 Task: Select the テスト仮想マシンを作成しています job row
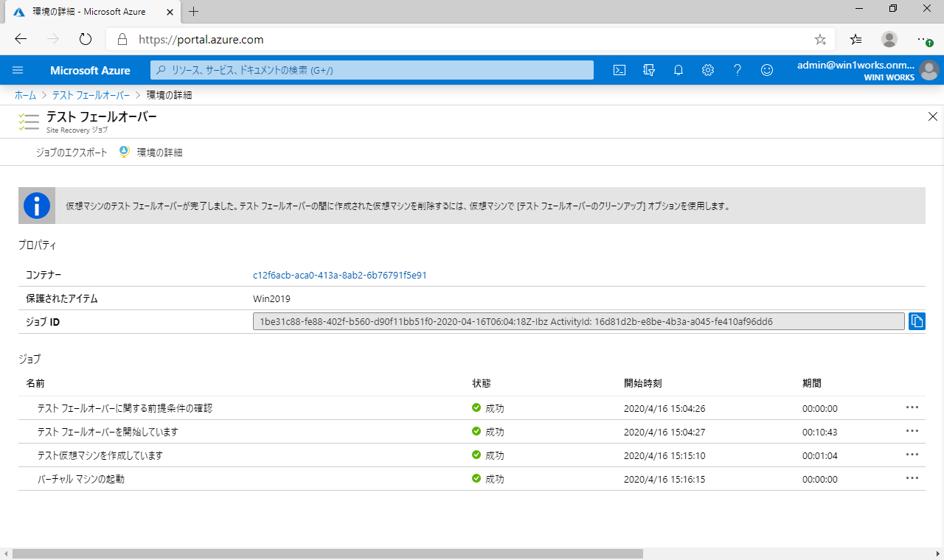pyautogui.click(x=472, y=455)
